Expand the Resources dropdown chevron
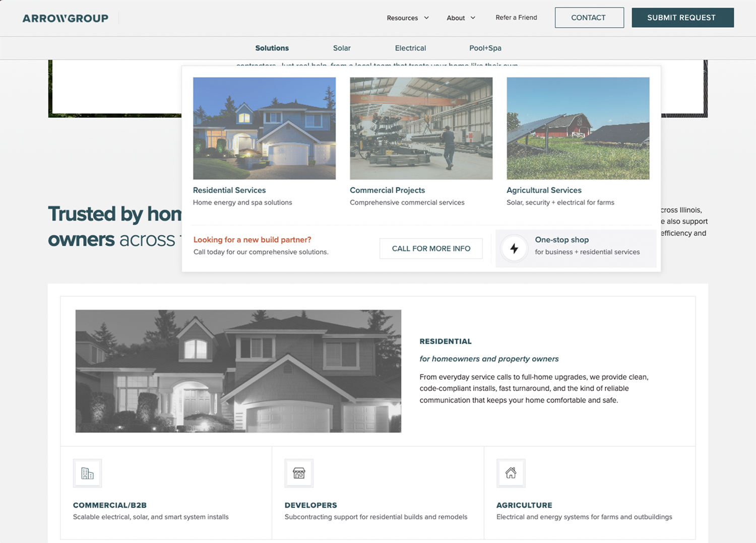 tap(426, 18)
